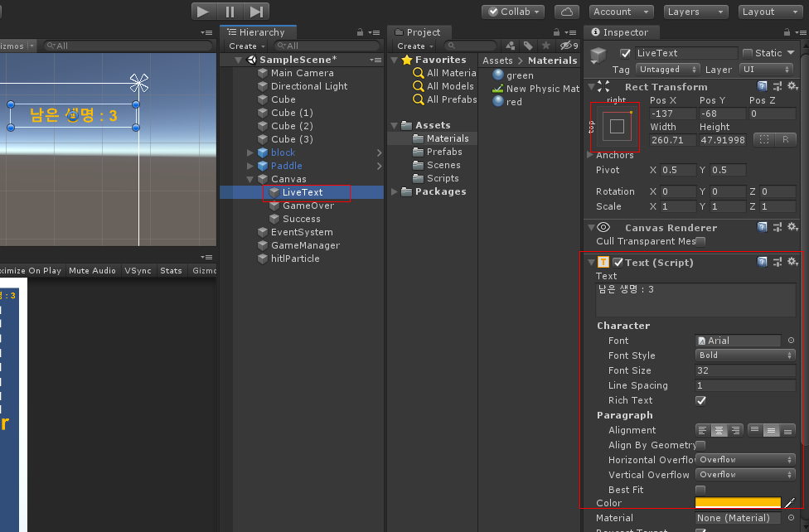Viewport: 809px width, 532px height.
Task: Click the Hierarchy search field
Action: [326, 46]
